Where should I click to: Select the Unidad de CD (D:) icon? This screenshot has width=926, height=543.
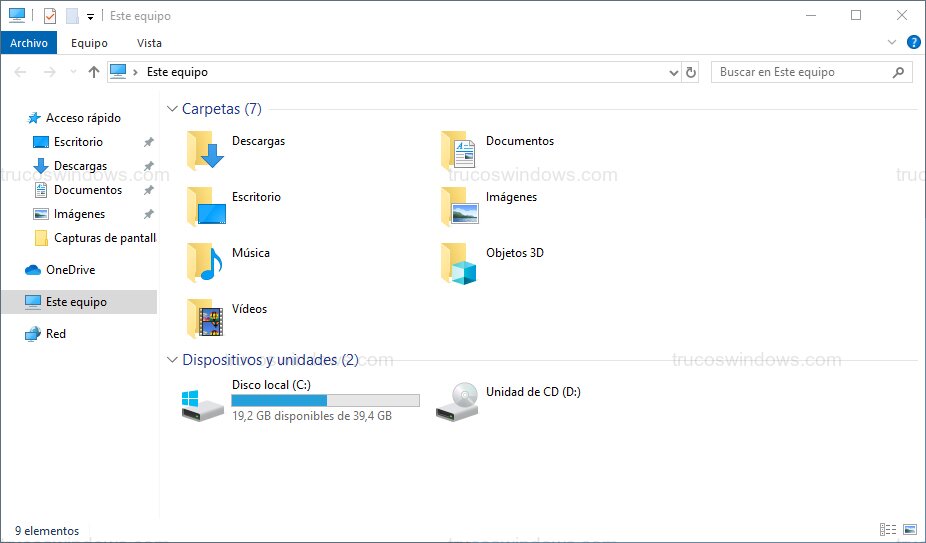point(457,401)
